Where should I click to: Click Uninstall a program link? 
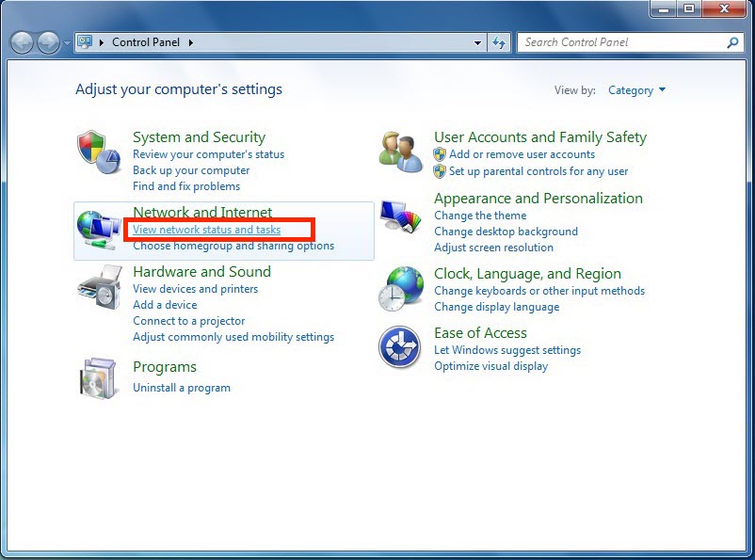coord(181,388)
